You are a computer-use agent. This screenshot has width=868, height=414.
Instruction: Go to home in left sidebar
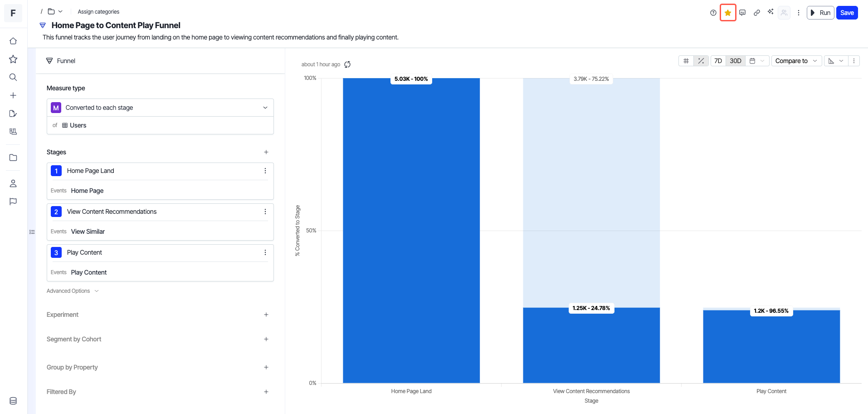13,41
